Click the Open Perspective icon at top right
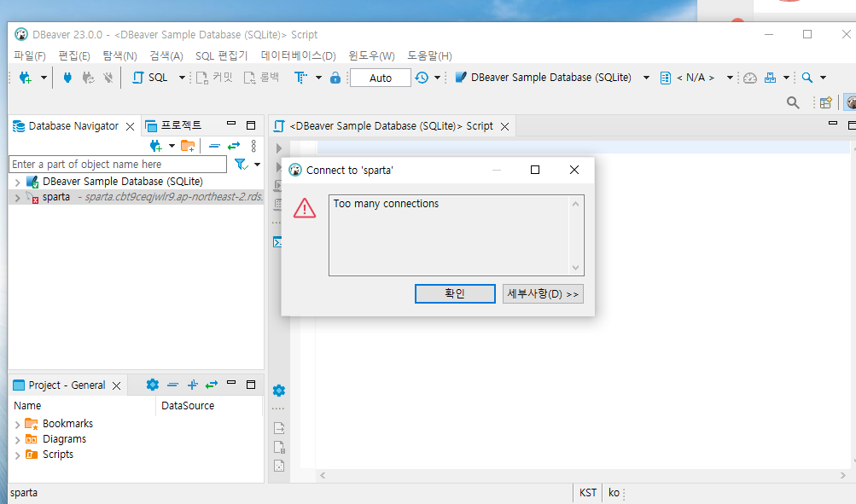856x504 pixels. 826,102
